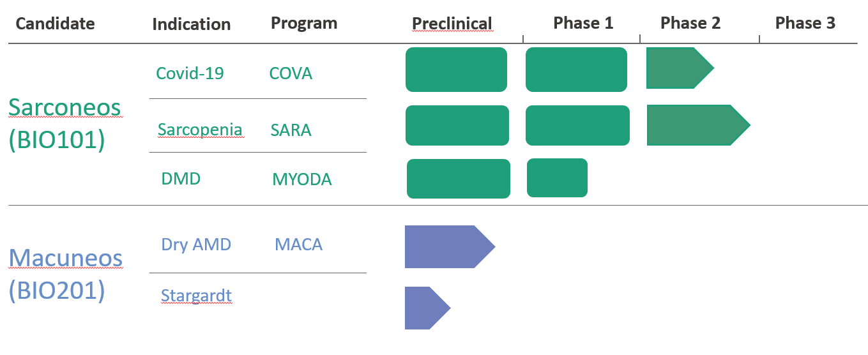Select the DMD Phase 1 short green bar
This screenshot has width=868, height=355.
coord(557,177)
